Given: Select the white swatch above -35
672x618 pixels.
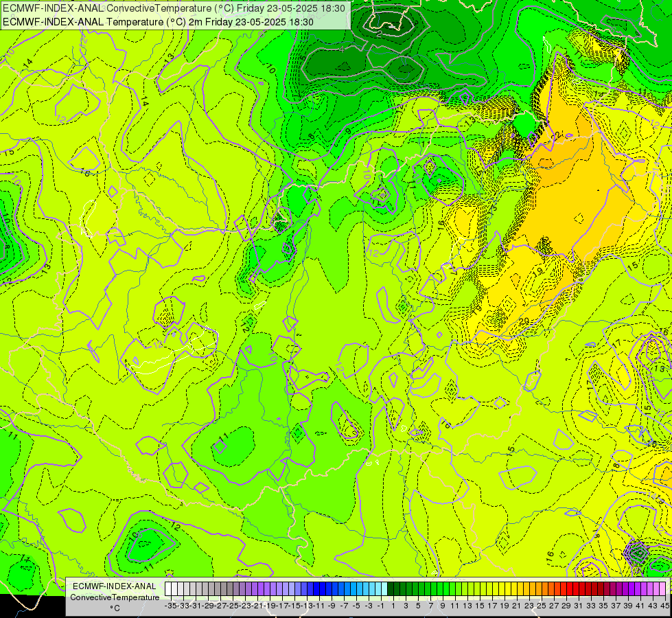Looking at the screenshot, I should tap(168, 589).
